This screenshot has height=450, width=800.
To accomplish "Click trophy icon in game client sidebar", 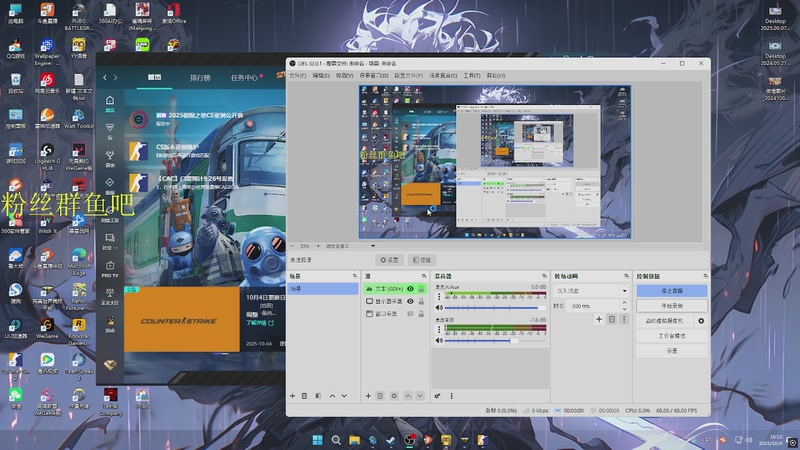I will [x=110, y=155].
